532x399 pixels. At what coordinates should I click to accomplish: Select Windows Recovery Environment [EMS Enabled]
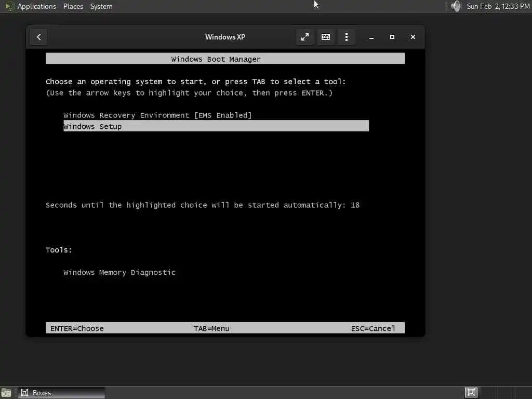coord(157,115)
